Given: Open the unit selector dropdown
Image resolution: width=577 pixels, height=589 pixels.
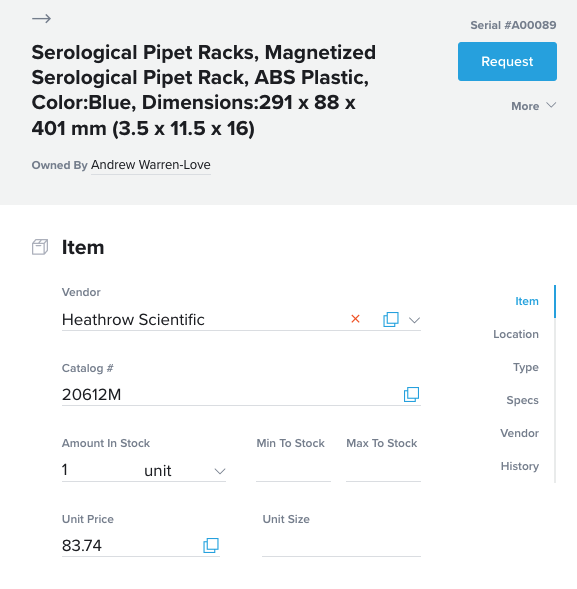Looking at the screenshot, I should 185,471.
